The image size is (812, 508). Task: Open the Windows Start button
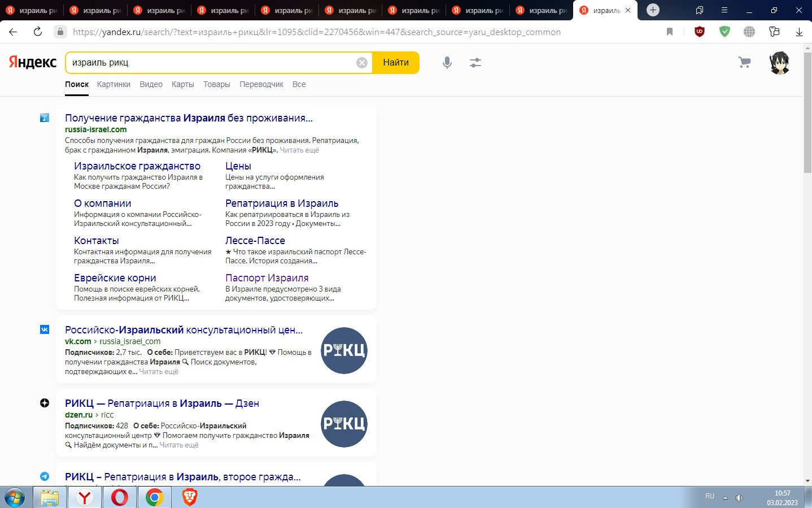click(x=15, y=497)
